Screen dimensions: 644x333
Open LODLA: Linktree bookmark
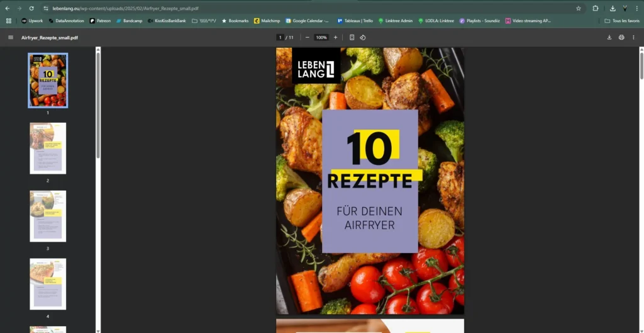436,21
